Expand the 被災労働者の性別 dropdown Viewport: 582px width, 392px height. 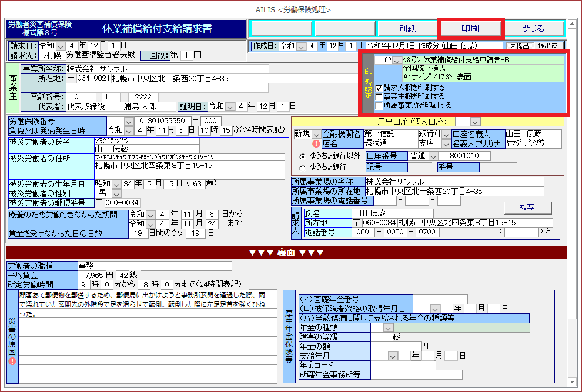pos(116,193)
